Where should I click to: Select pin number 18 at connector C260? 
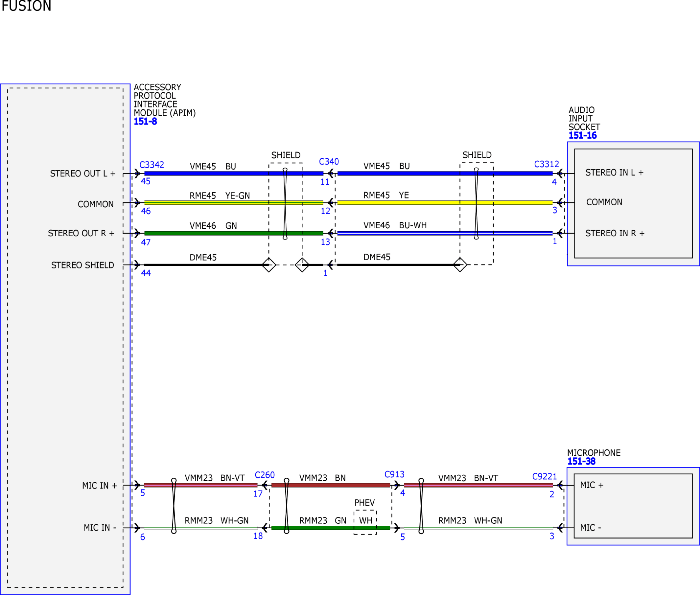[x=258, y=536]
